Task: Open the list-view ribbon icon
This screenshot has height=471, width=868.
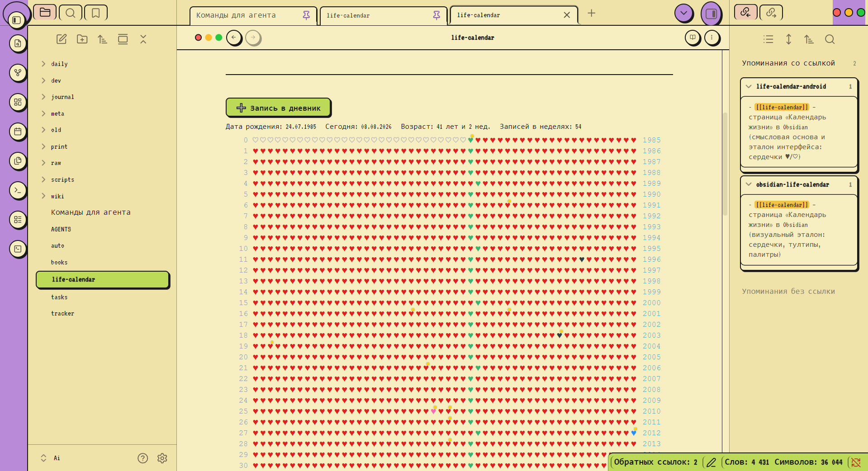Action: [18, 220]
